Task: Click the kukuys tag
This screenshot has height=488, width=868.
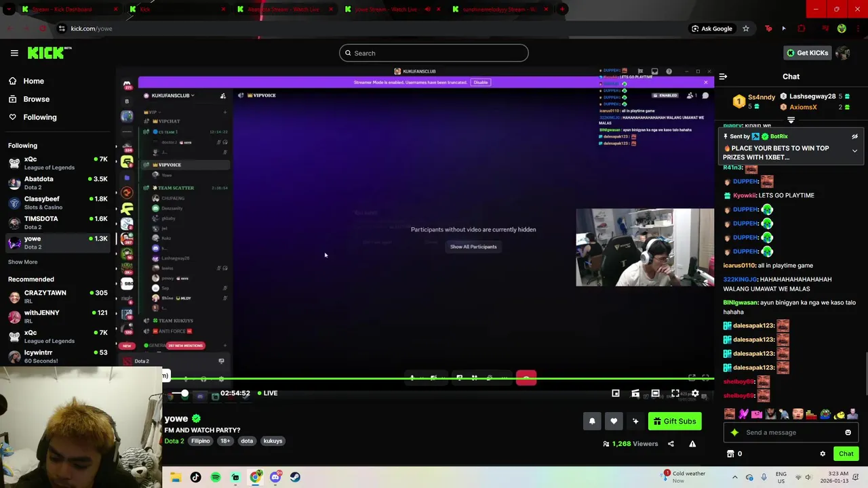Action: [x=273, y=441]
